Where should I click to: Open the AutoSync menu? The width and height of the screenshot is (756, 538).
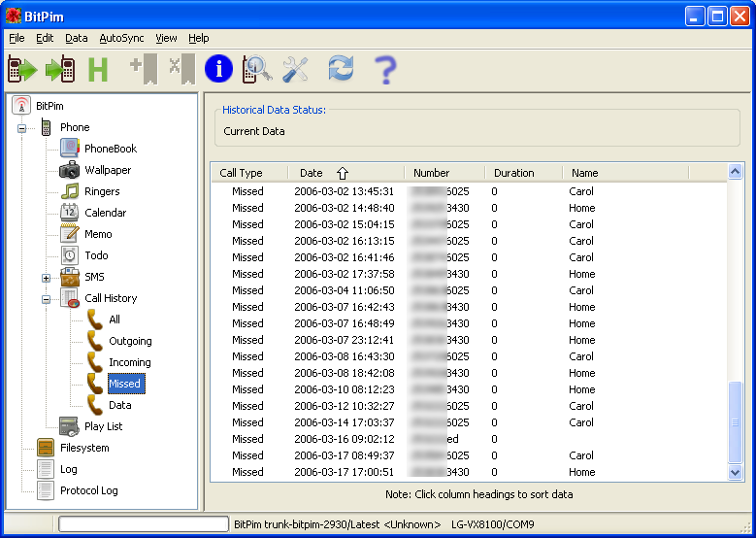pos(121,38)
